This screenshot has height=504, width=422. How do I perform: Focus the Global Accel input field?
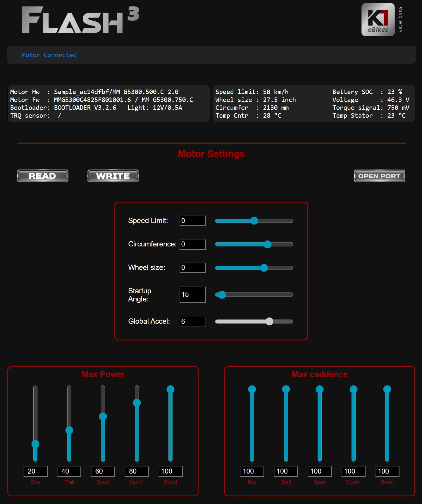193,321
